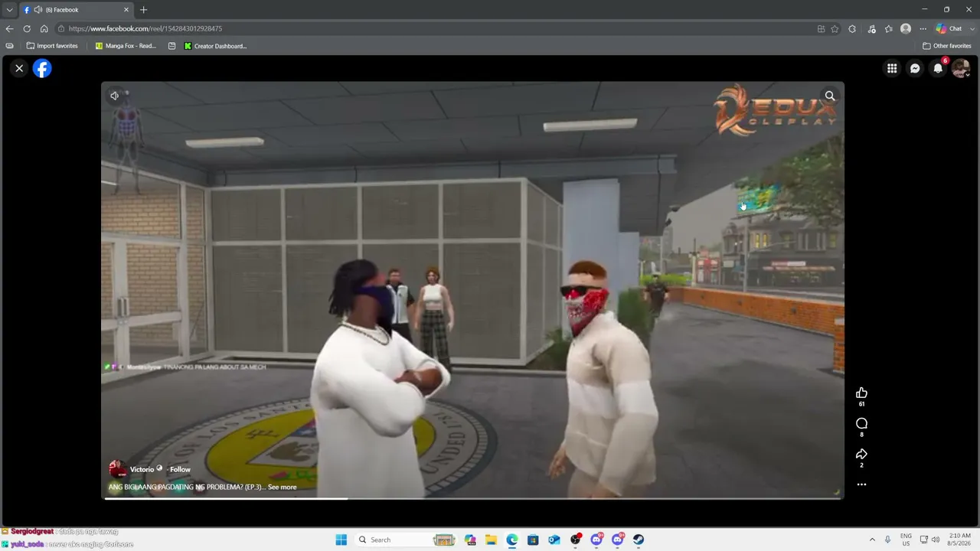Open OBS Studio from the taskbar

[x=575, y=540]
